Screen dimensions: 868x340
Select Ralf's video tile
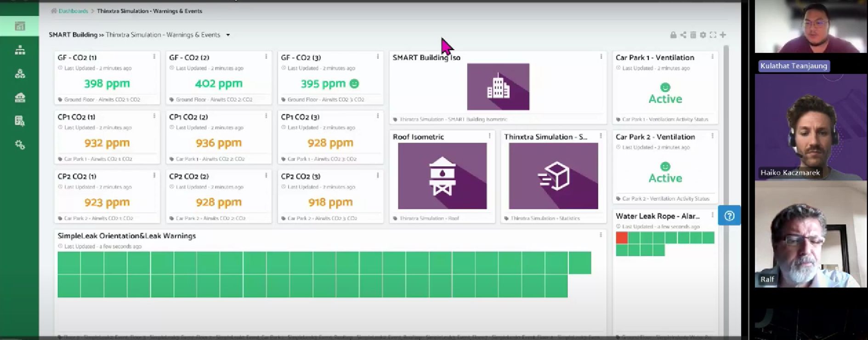811,234
